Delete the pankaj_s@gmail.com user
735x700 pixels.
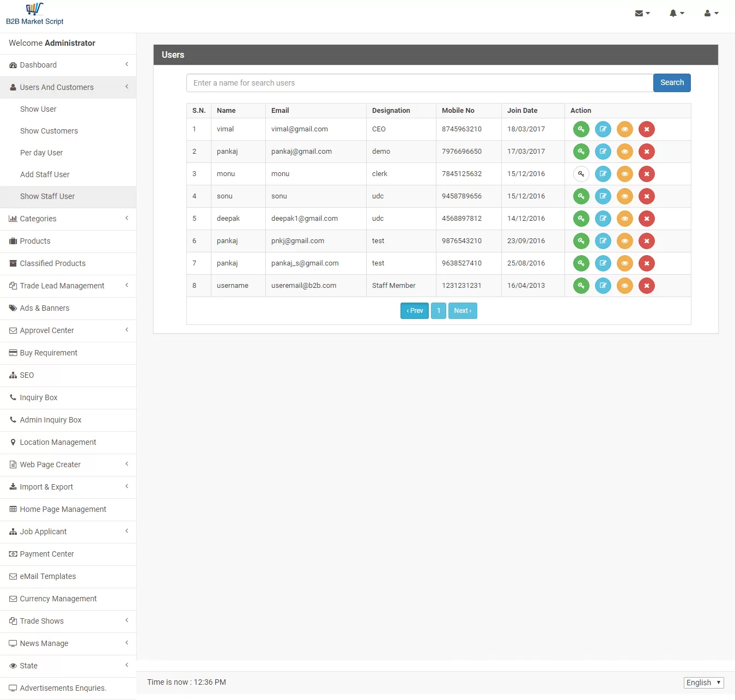coord(647,263)
